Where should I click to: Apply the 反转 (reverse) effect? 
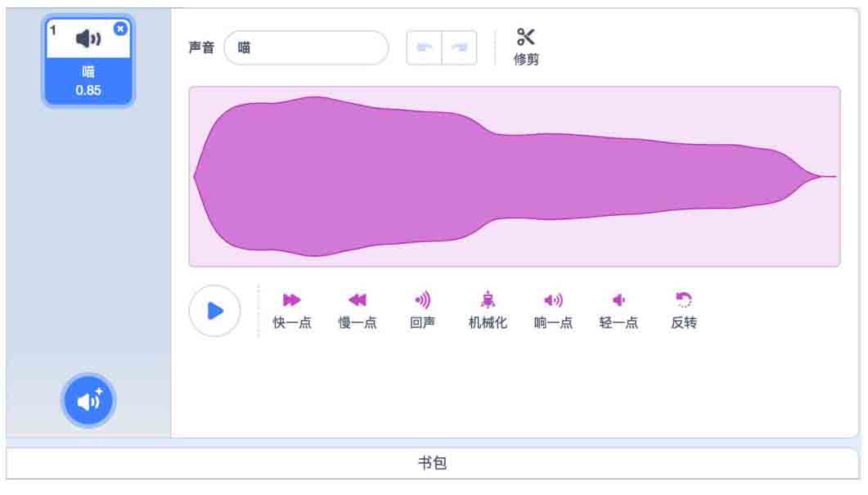coord(684,300)
